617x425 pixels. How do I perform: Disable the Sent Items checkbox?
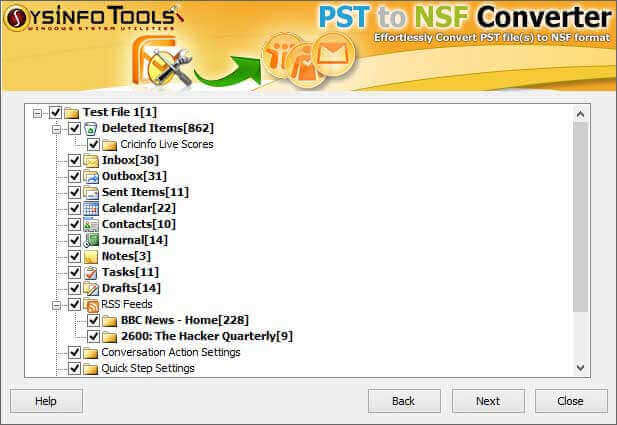(74, 192)
